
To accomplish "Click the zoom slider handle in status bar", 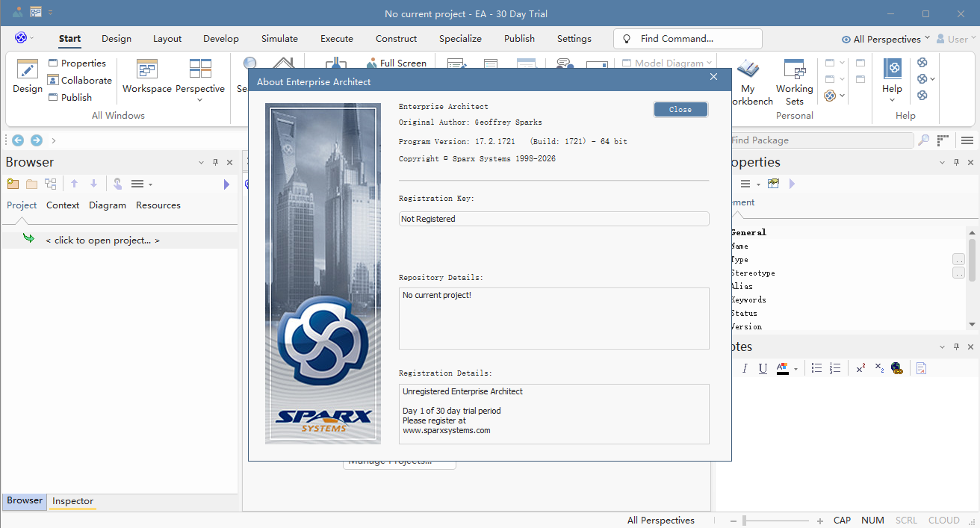I will click(x=745, y=521).
